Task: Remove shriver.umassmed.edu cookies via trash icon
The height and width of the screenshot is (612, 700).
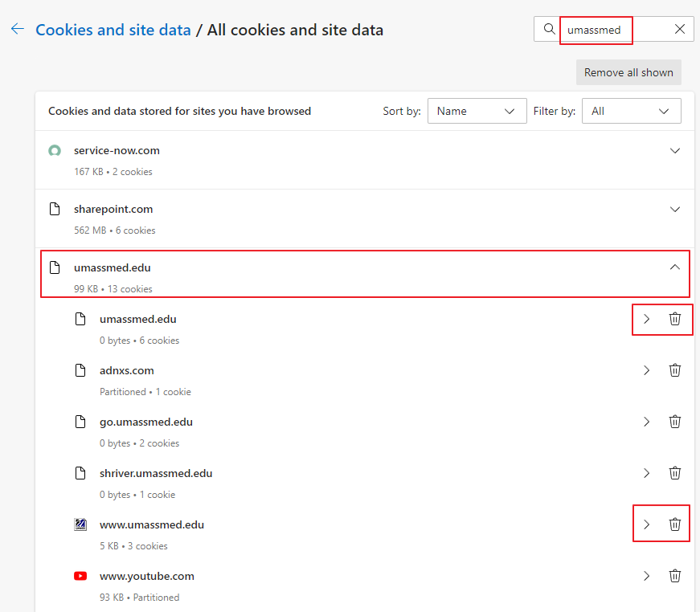Action: pos(675,473)
